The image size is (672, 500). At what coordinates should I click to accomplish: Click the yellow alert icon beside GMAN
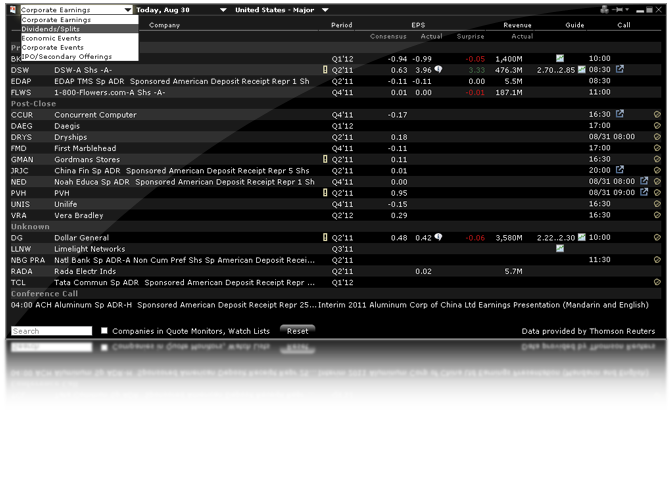click(325, 159)
